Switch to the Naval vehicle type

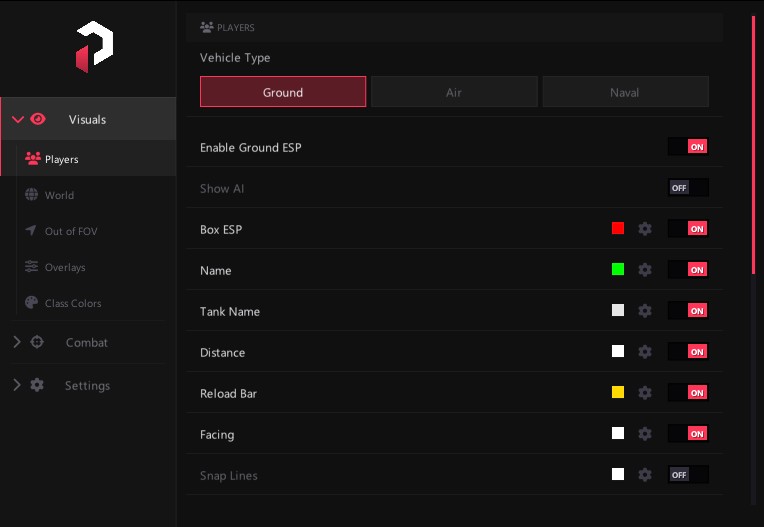pyautogui.click(x=626, y=92)
